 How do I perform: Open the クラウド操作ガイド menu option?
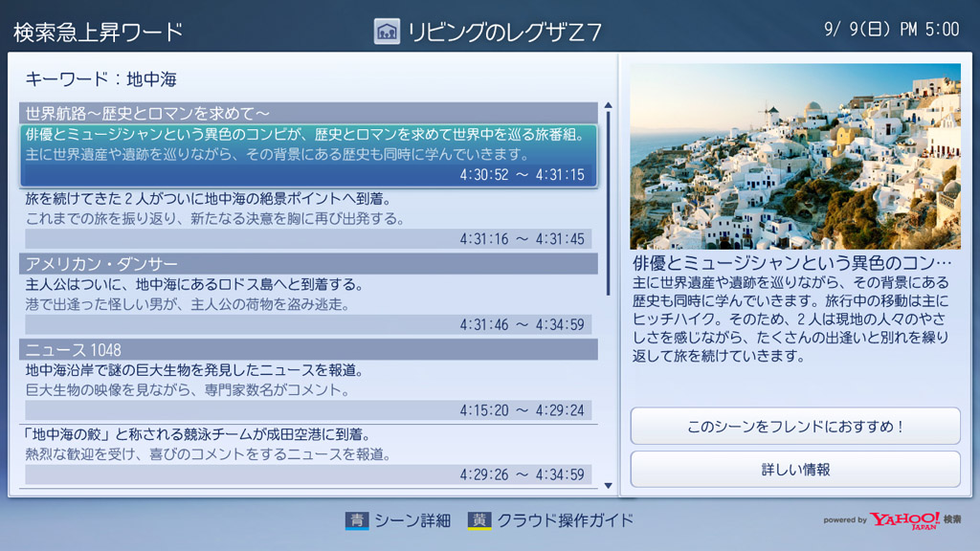click(x=546, y=521)
